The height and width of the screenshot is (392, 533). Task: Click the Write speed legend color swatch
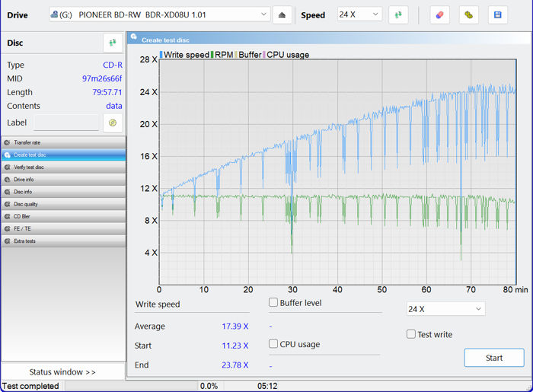161,55
